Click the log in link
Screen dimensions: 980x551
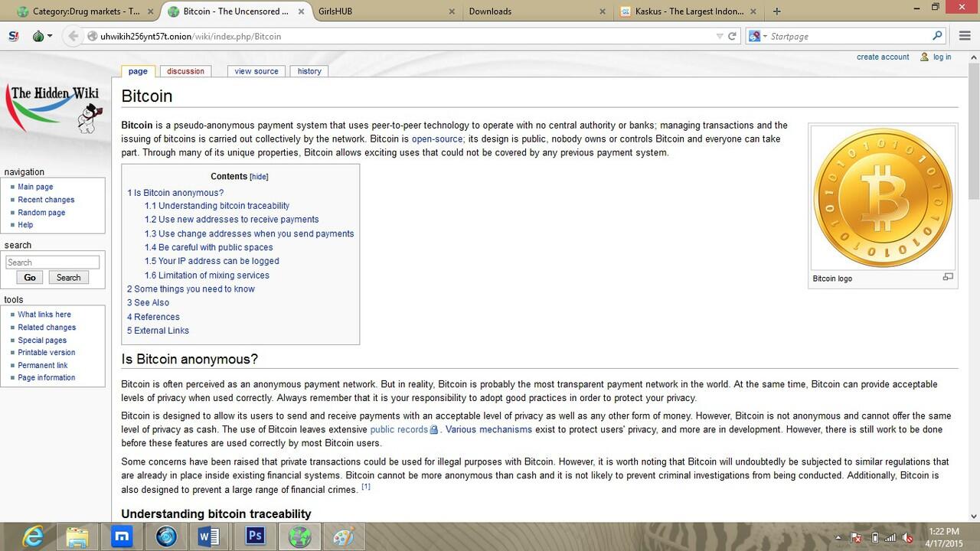942,57
